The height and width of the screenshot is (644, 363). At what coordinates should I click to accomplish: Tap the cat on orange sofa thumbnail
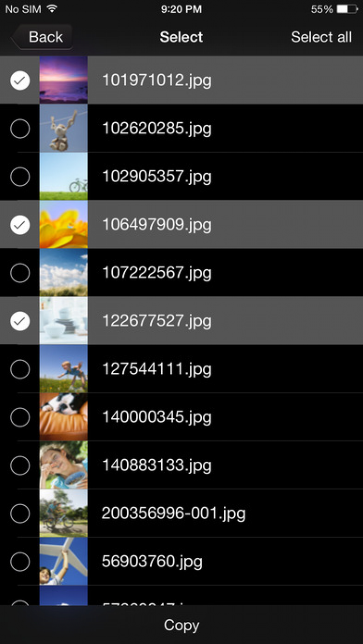(x=63, y=417)
